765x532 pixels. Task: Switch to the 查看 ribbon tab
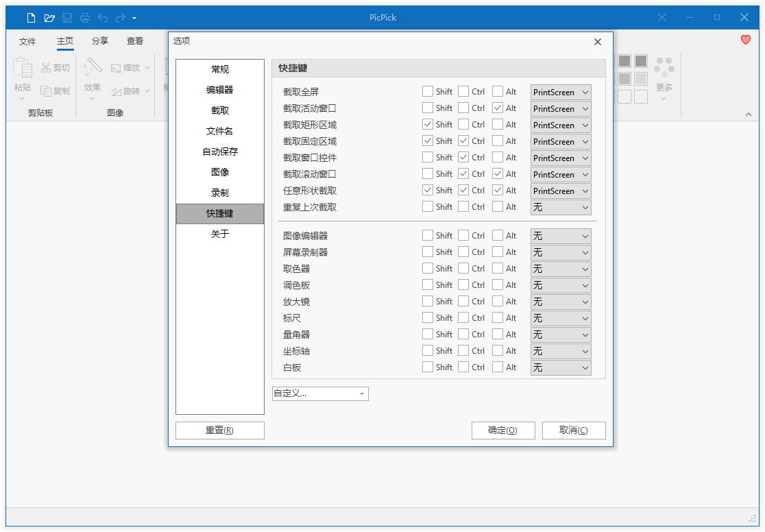(134, 41)
